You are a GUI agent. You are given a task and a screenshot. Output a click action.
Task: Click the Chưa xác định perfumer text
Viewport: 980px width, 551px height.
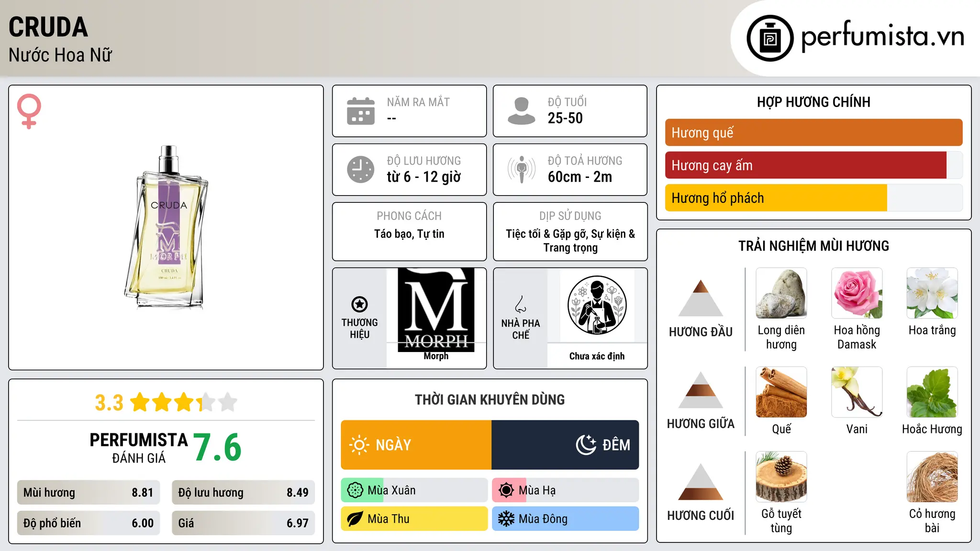[x=597, y=356]
